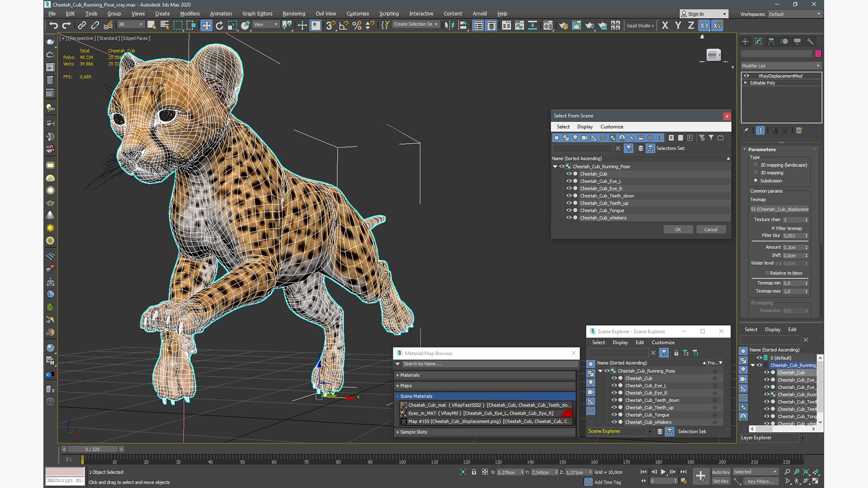
Task: Select the Select and Link tool
Action: point(82,25)
